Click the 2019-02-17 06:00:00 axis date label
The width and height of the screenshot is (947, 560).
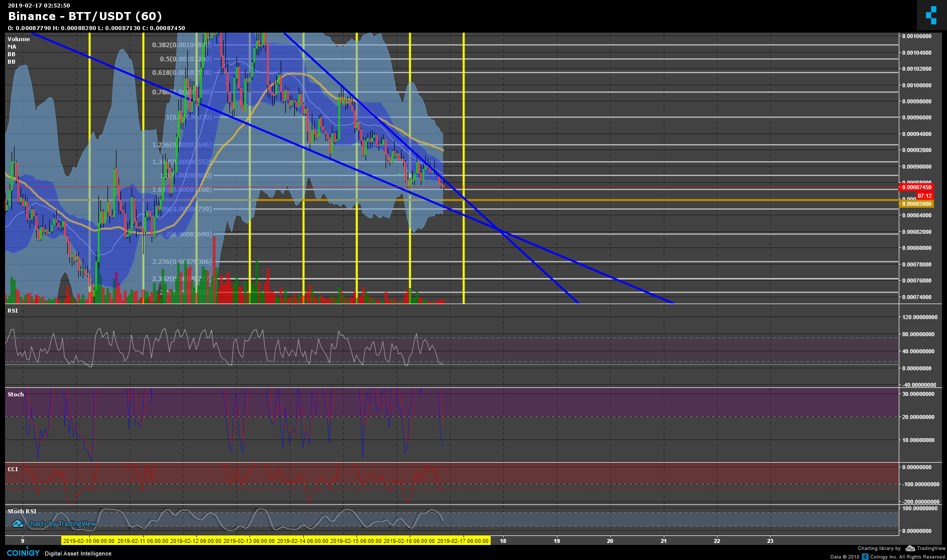(464, 541)
